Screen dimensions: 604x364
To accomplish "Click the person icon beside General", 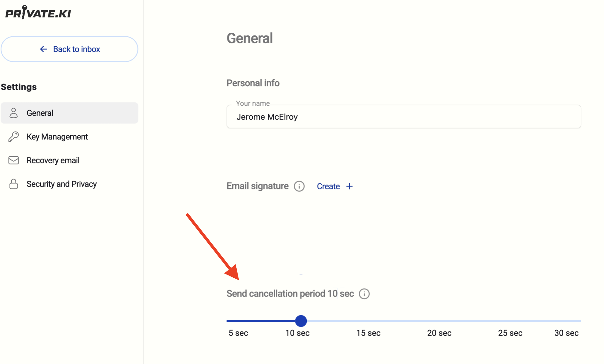I will click(14, 113).
